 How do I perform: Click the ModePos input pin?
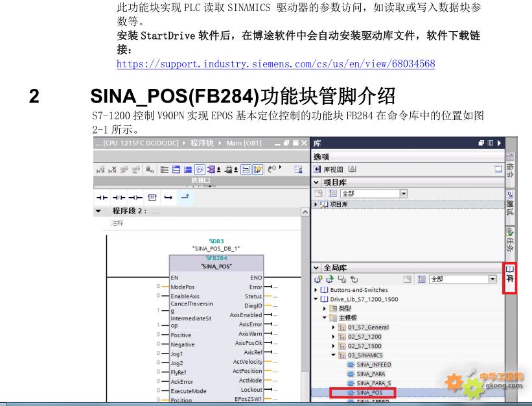pyautogui.click(x=182, y=287)
